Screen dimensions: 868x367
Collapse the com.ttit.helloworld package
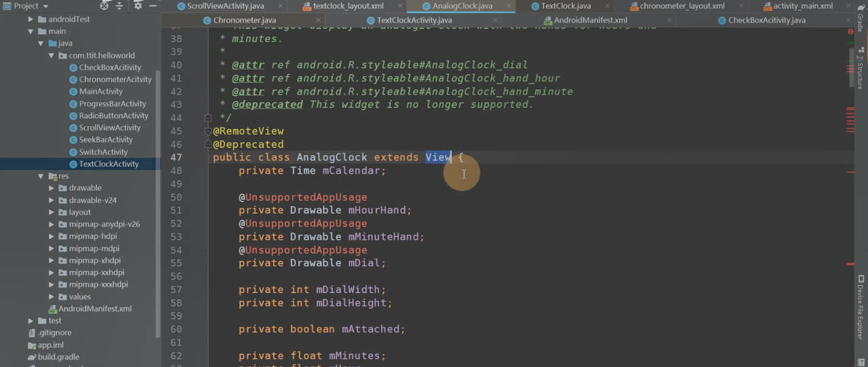pos(52,56)
